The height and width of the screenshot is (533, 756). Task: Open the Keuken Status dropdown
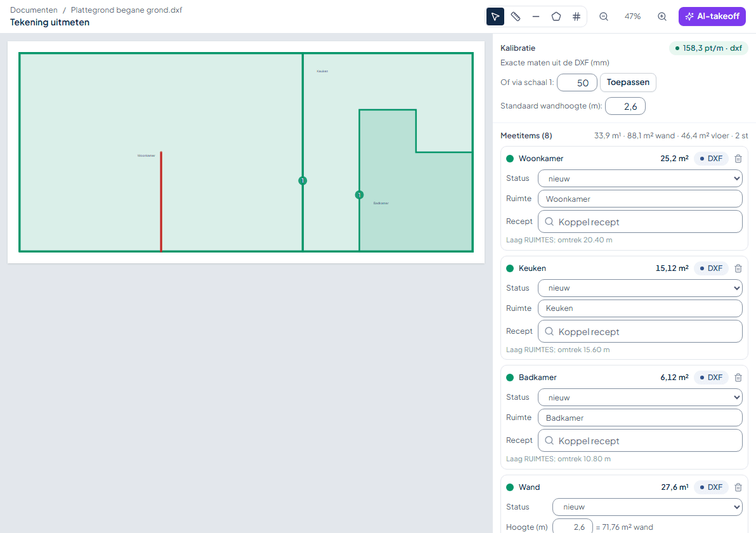point(640,288)
